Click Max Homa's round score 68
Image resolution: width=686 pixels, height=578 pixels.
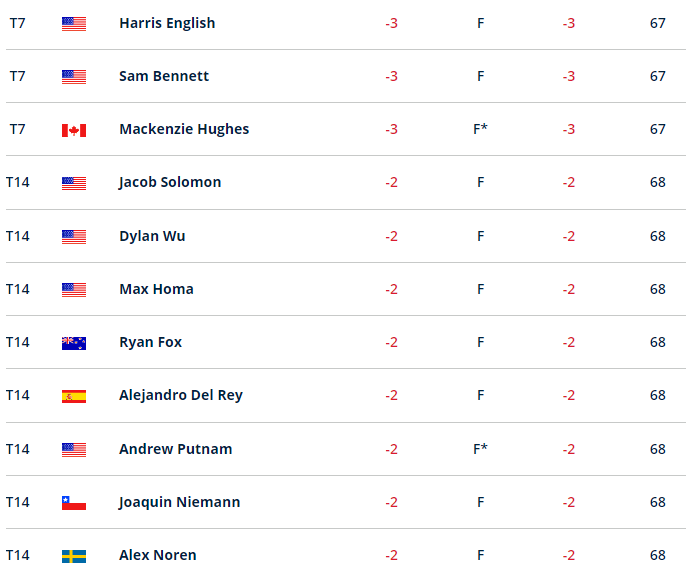(657, 289)
